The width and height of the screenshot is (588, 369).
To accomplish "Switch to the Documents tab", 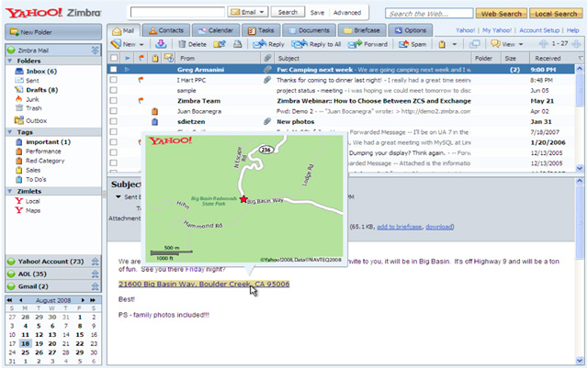I will tap(309, 30).
